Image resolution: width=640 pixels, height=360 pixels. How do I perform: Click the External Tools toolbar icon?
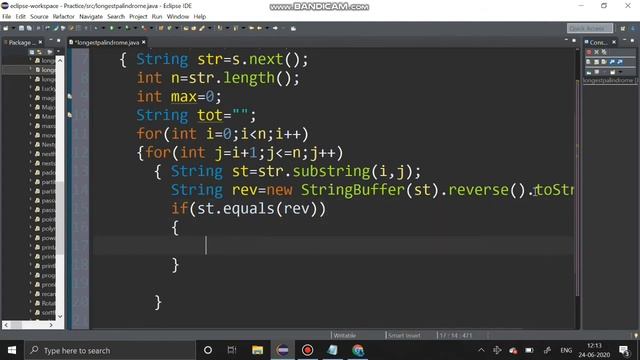point(144,28)
